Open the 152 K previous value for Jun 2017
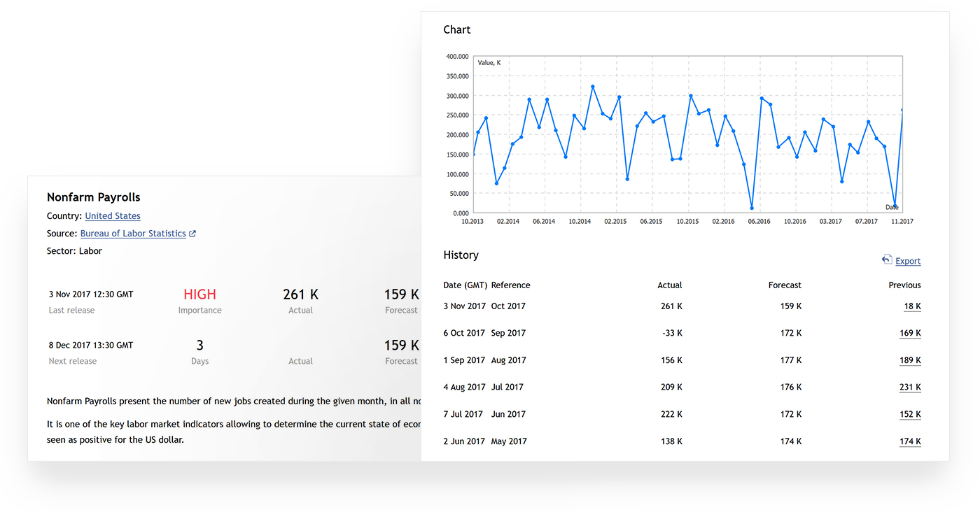This screenshot has height=512, width=980. (x=910, y=414)
